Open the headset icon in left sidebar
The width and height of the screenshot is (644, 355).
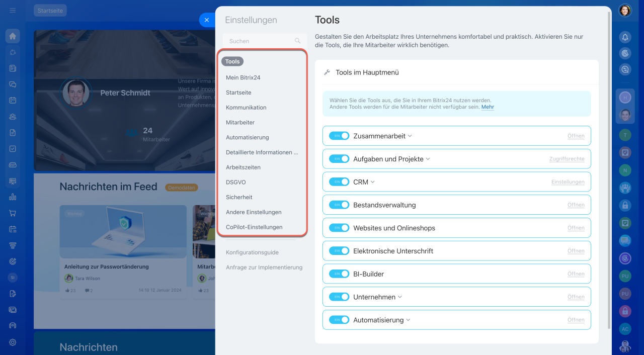coord(13,326)
